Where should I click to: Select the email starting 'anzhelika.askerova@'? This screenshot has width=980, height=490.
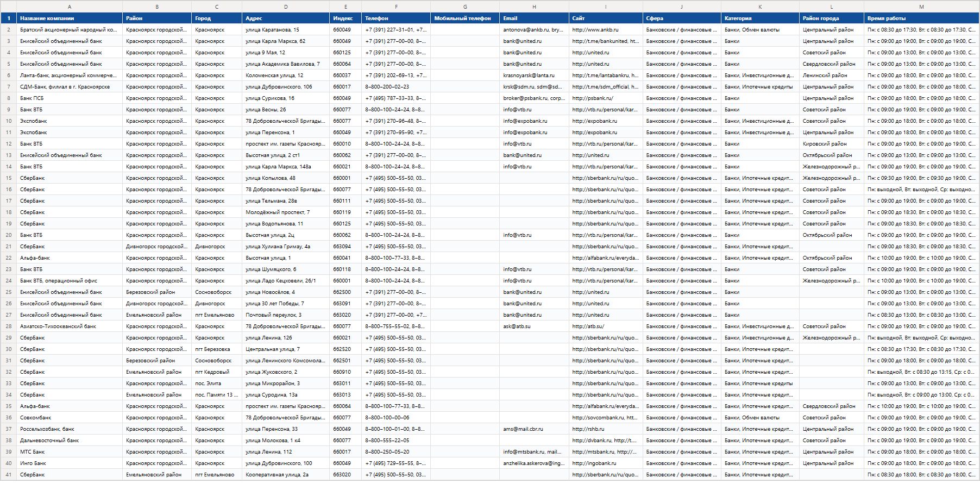[534, 463]
